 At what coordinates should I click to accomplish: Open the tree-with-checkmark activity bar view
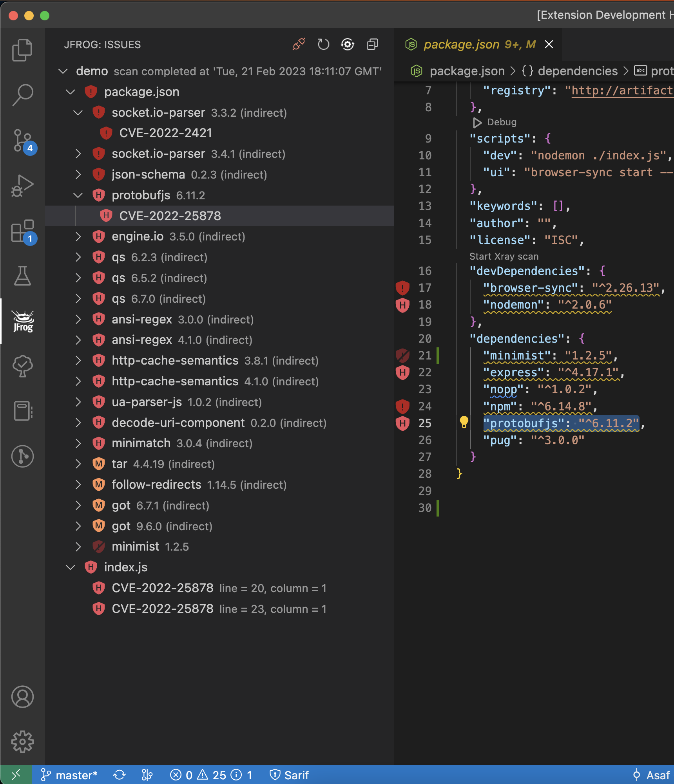(22, 366)
